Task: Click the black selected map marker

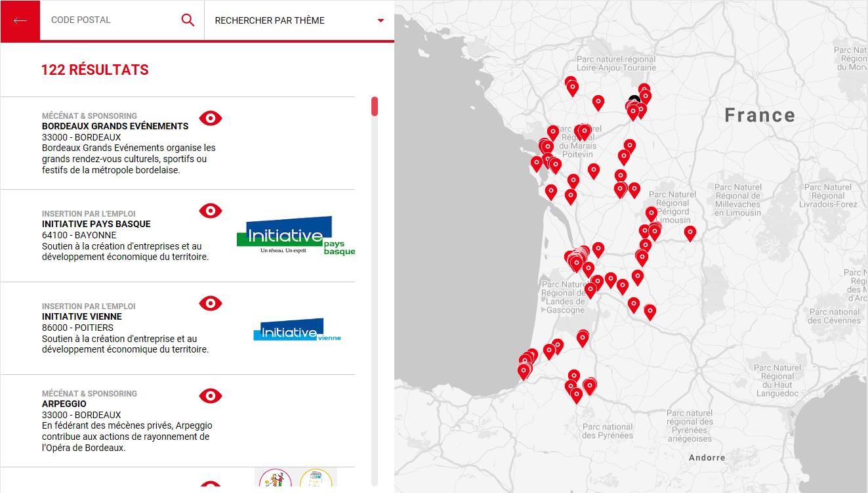Action: (634, 101)
